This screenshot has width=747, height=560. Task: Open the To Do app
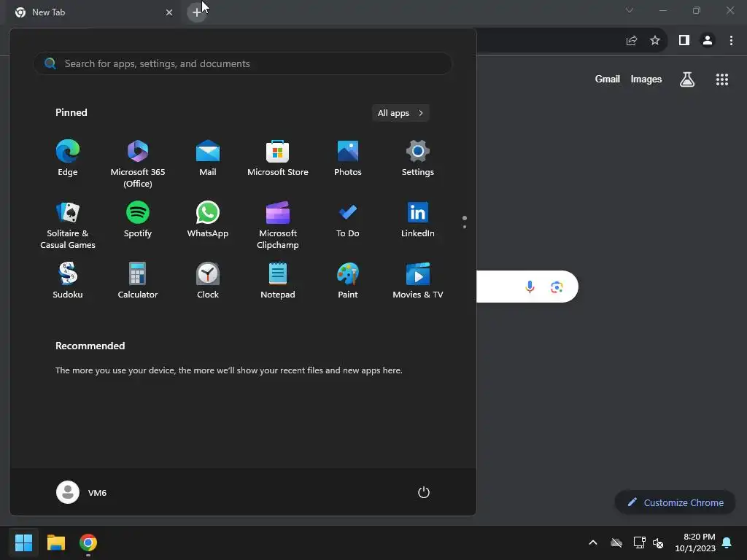(x=348, y=219)
